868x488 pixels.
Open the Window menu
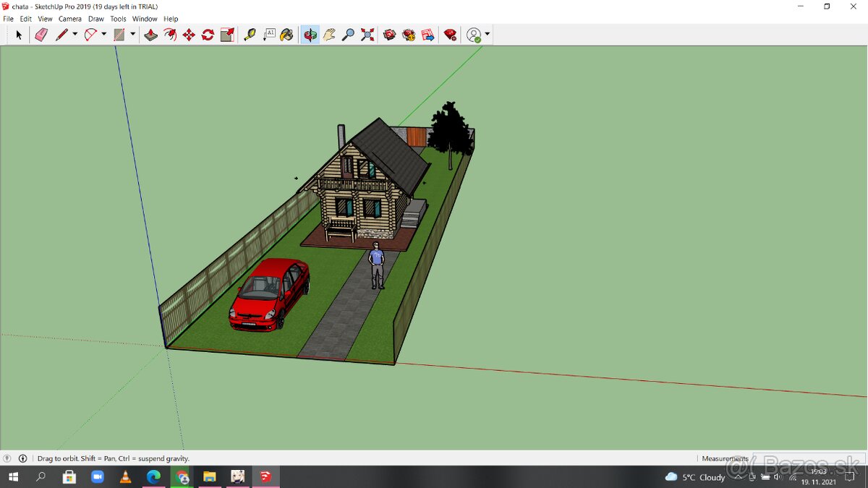point(145,19)
